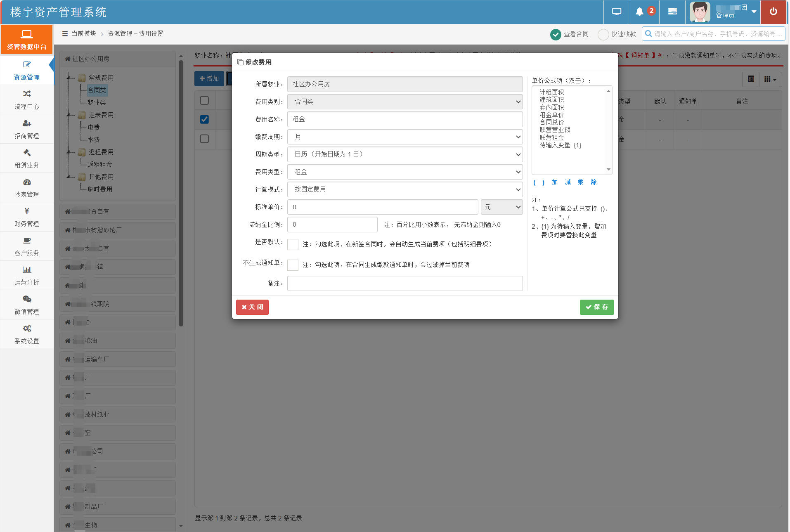The width and height of the screenshot is (790, 532).
Task: Click the 社区办公用房 property panel header
Action: [x=118, y=59]
